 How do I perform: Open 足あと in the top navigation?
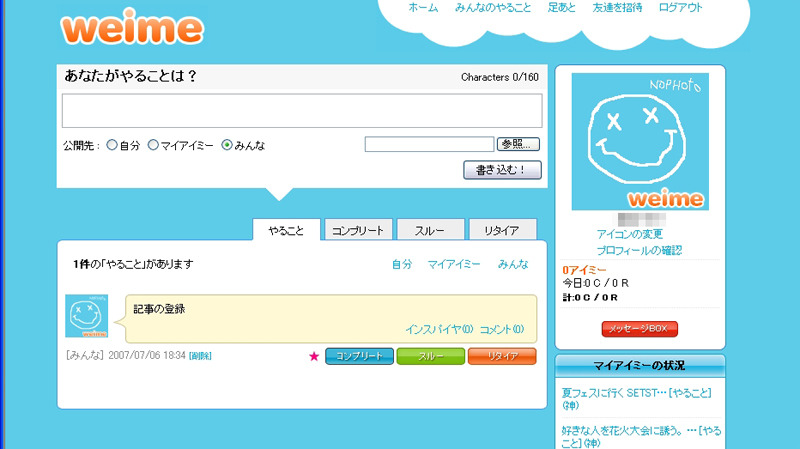click(x=561, y=8)
